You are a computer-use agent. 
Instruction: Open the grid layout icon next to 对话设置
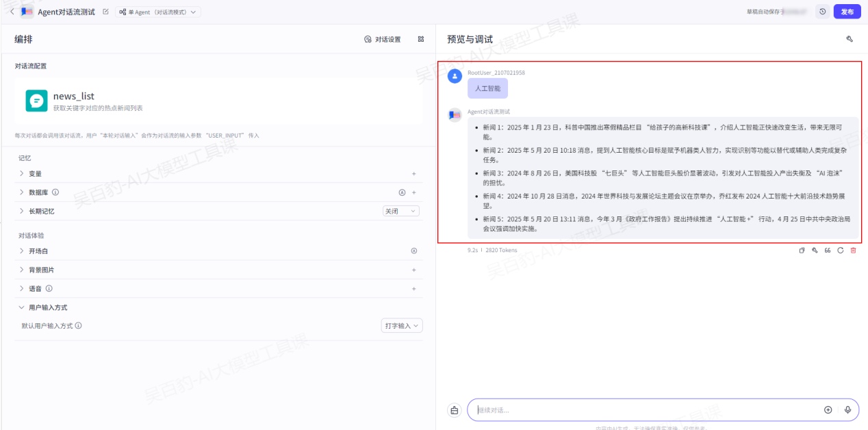point(421,40)
